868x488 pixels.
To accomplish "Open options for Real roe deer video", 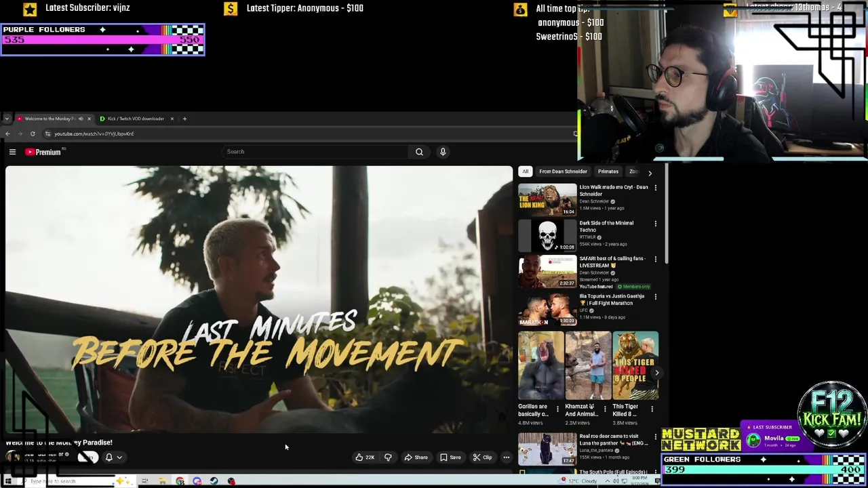I will (655, 437).
